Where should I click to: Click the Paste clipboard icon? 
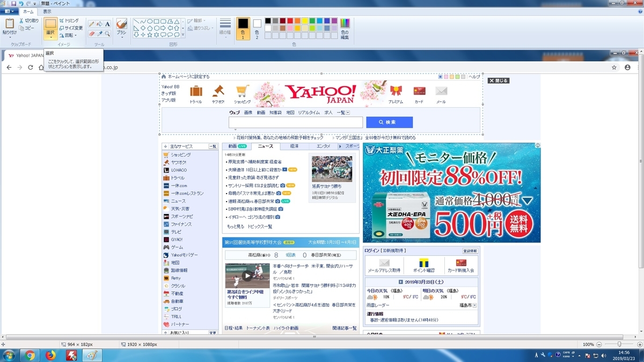pos(10,23)
